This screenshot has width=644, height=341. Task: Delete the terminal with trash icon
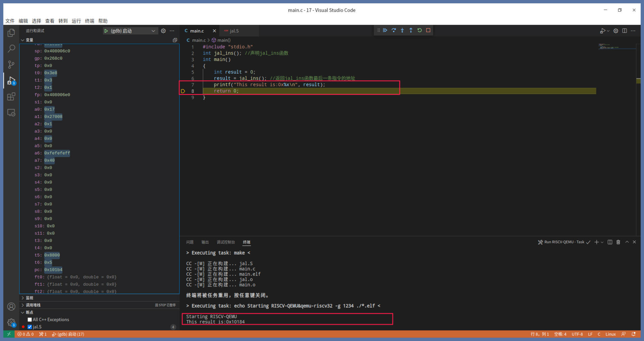[x=618, y=242]
